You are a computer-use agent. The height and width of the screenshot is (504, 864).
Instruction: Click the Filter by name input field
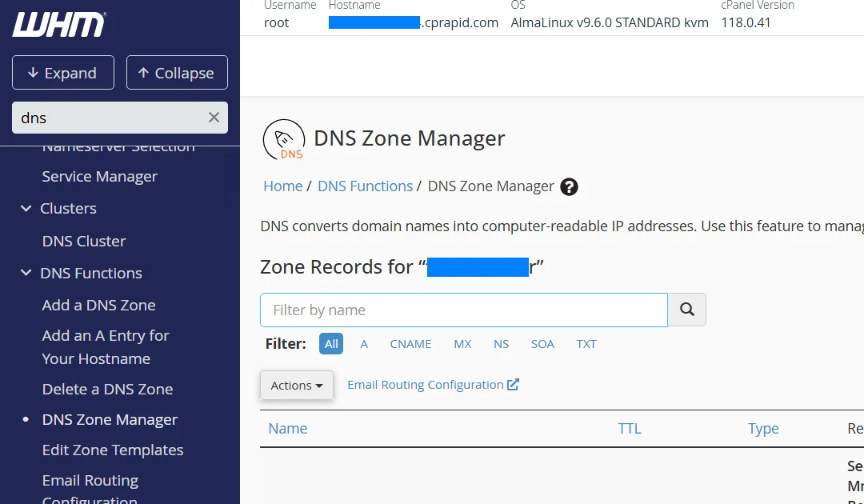[x=464, y=310]
